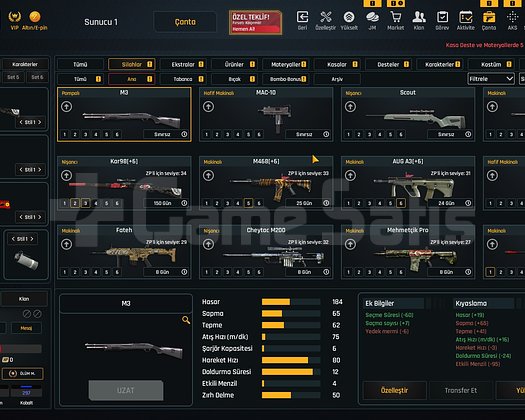Switch to the Tabanca sub-tab

(183, 79)
